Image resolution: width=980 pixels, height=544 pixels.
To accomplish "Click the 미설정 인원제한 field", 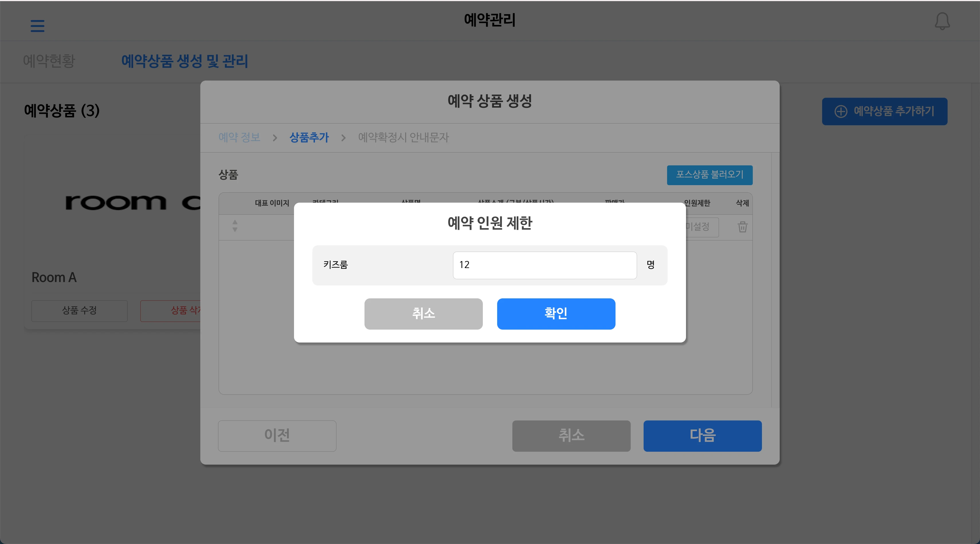I will [702, 227].
